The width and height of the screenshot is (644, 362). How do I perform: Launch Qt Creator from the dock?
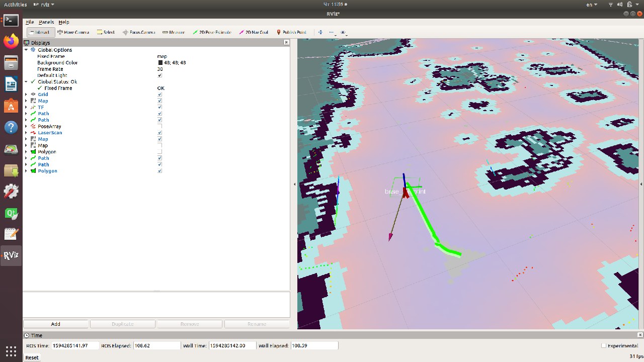(11, 213)
